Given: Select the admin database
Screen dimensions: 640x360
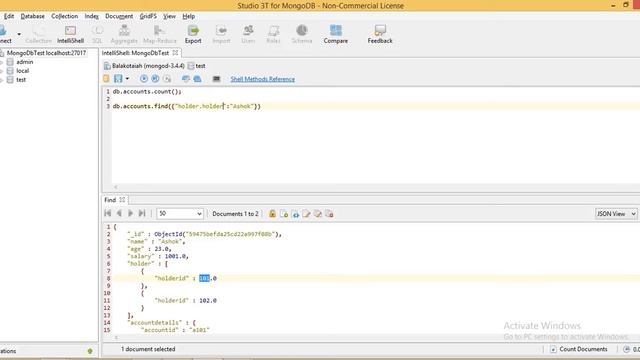Looking at the screenshot, I should tap(24, 62).
